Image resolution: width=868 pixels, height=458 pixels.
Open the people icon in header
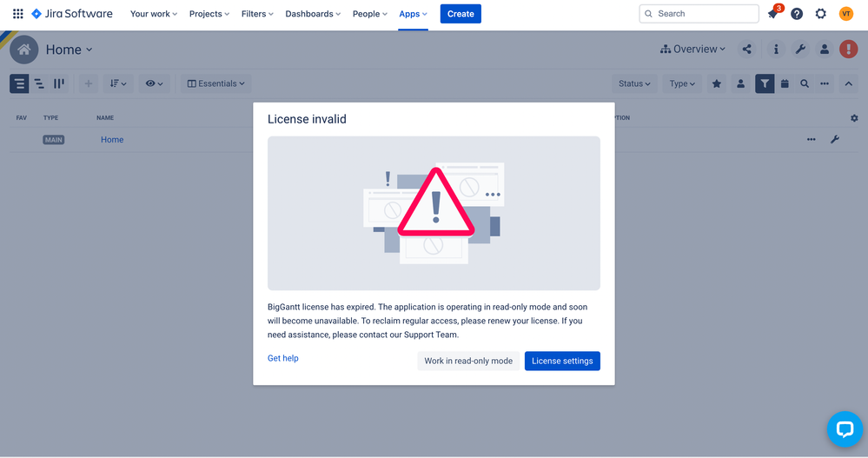pyautogui.click(x=825, y=50)
